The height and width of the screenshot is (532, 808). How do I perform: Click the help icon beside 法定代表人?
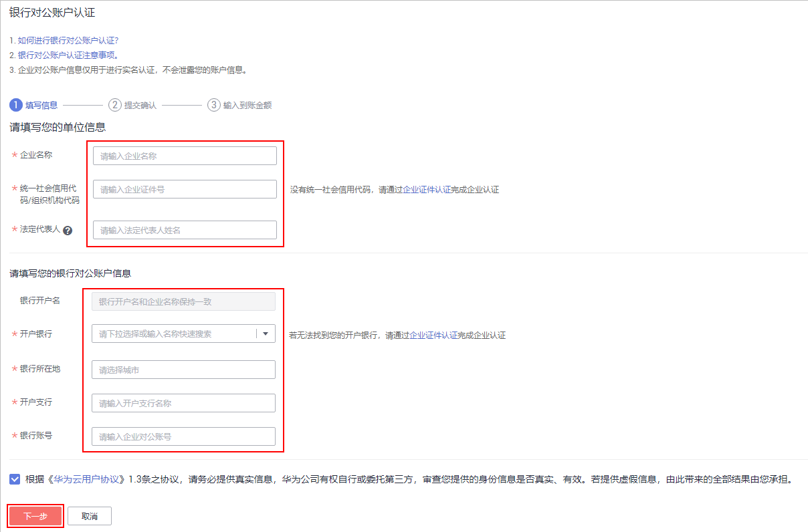pyautogui.click(x=67, y=229)
